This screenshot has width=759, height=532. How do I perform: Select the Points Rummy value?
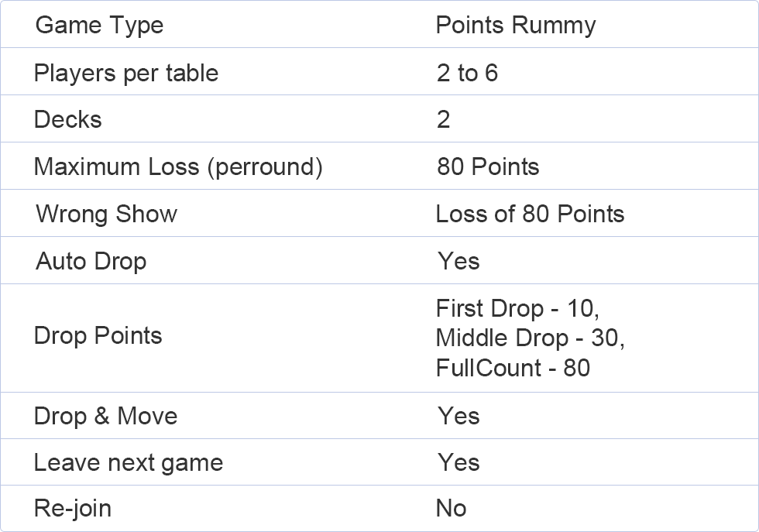coord(516,26)
